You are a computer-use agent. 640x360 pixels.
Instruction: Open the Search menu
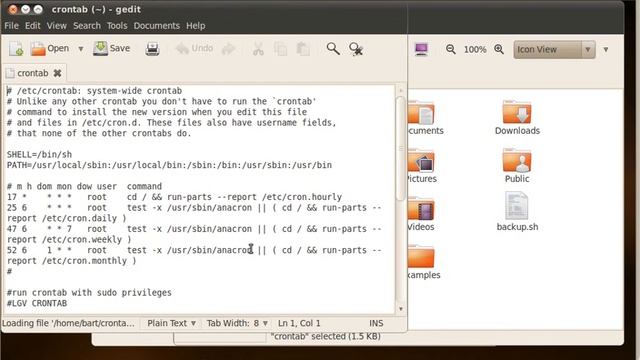click(87, 26)
